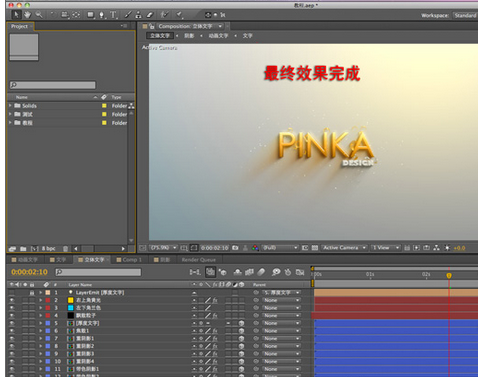Select the Unified Camera tool
The image size is (478, 377).
click(x=65, y=14)
